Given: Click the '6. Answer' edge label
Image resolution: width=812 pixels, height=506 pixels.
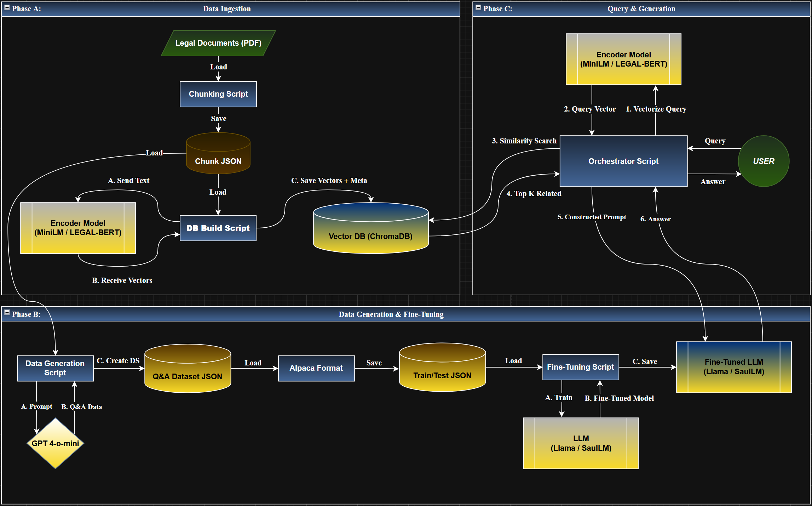Looking at the screenshot, I should pyautogui.click(x=655, y=219).
